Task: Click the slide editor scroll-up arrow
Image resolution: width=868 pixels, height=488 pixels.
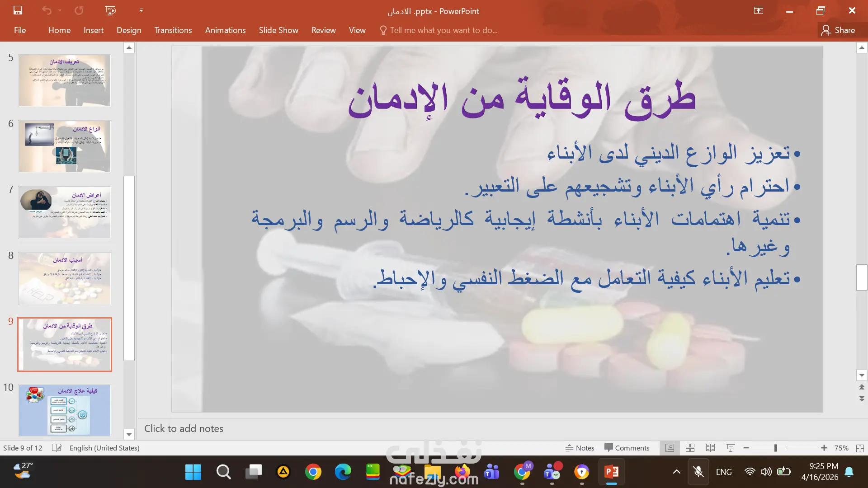Action: (x=862, y=47)
